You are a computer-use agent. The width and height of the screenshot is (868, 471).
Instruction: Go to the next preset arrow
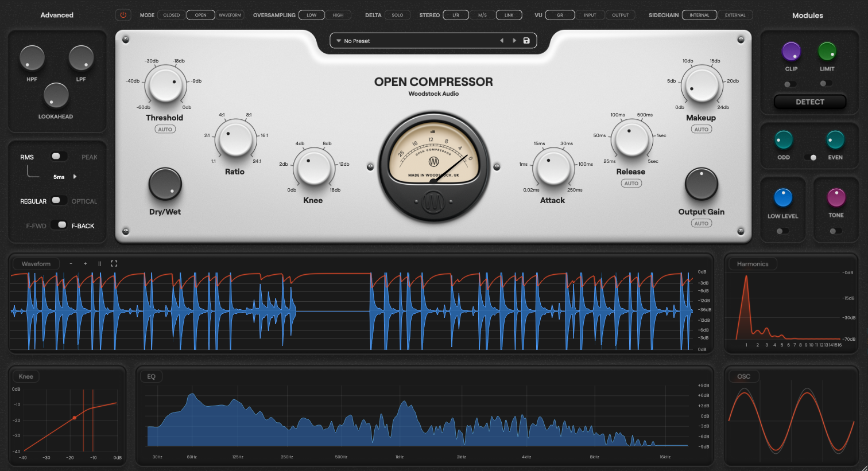(x=514, y=41)
